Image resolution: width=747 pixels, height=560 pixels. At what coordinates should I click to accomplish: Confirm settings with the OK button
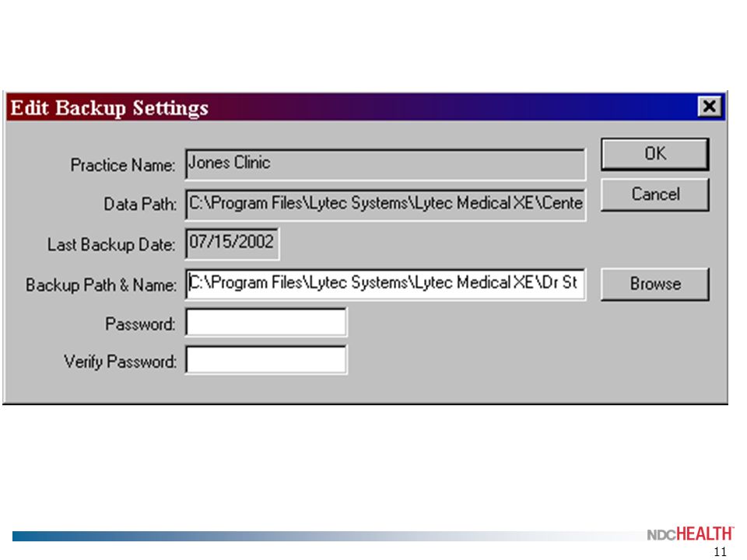pyautogui.click(x=654, y=154)
